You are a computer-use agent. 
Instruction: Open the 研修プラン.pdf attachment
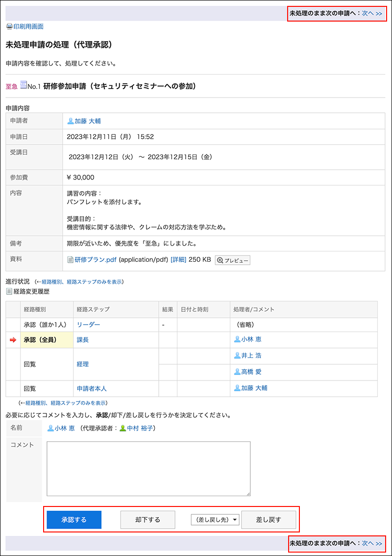[x=96, y=259]
